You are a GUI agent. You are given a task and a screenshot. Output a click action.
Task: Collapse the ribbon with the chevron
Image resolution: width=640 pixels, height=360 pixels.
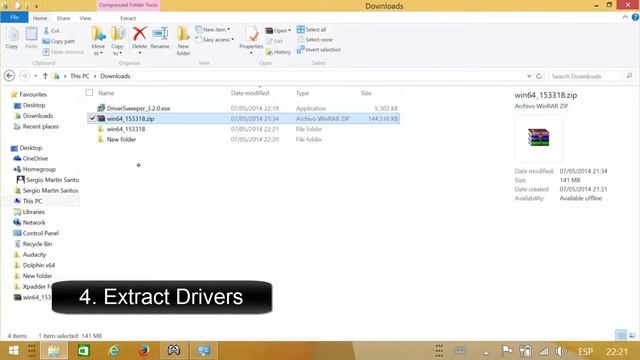[625, 17]
